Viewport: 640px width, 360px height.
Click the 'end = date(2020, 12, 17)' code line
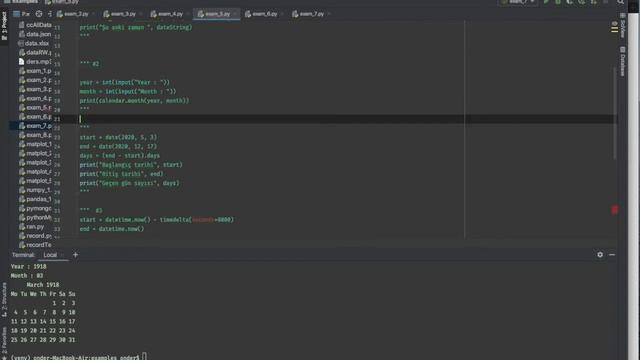point(118,146)
